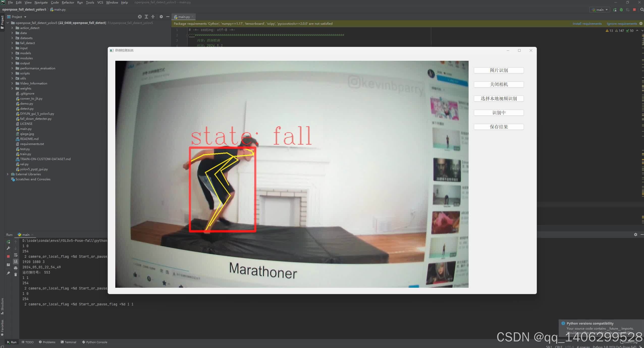Toggle soft-wrap in Run console
The width and height of the screenshot is (644, 348).
pos(16,255)
